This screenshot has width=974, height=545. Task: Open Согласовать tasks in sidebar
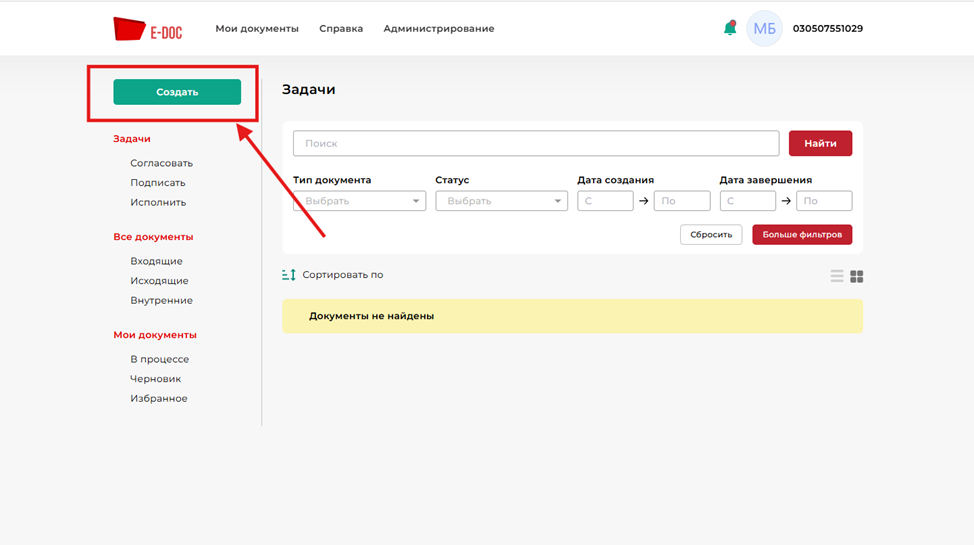(x=161, y=163)
